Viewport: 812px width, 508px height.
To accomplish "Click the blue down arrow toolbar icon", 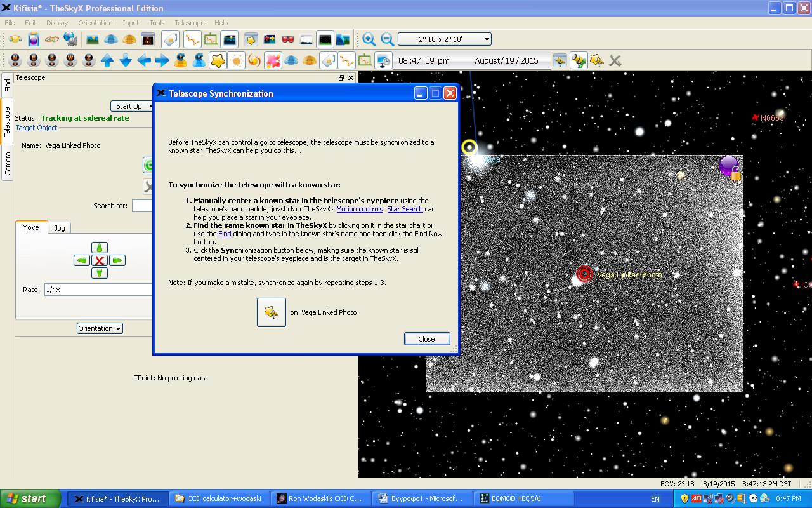I will [x=126, y=60].
